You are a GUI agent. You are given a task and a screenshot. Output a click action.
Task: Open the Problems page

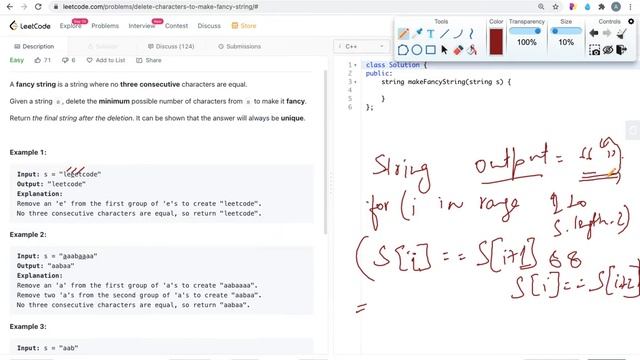(105, 26)
